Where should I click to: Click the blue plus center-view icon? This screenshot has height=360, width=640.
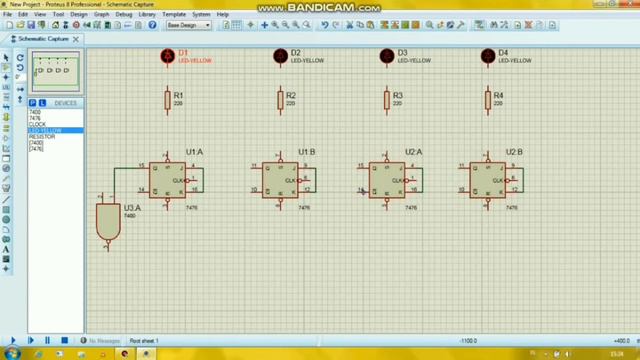(264, 25)
